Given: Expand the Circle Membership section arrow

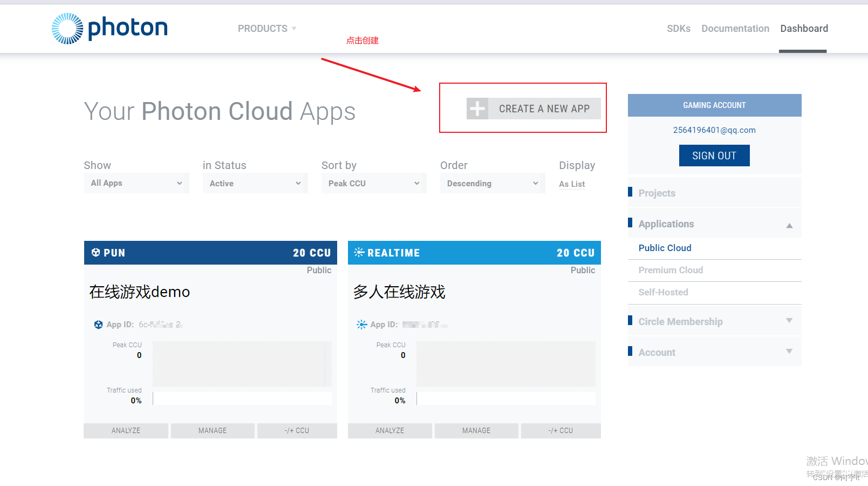Looking at the screenshot, I should [789, 321].
